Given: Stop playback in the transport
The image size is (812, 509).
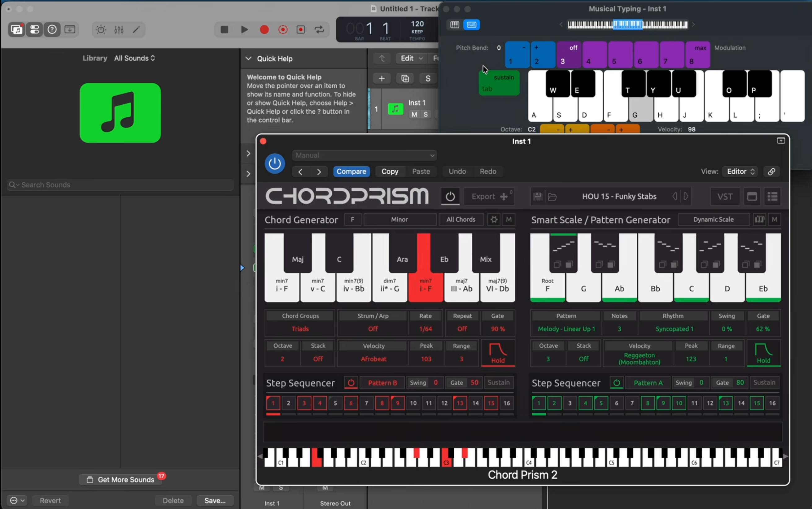Looking at the screenshot, I should [x=224, y=30].
